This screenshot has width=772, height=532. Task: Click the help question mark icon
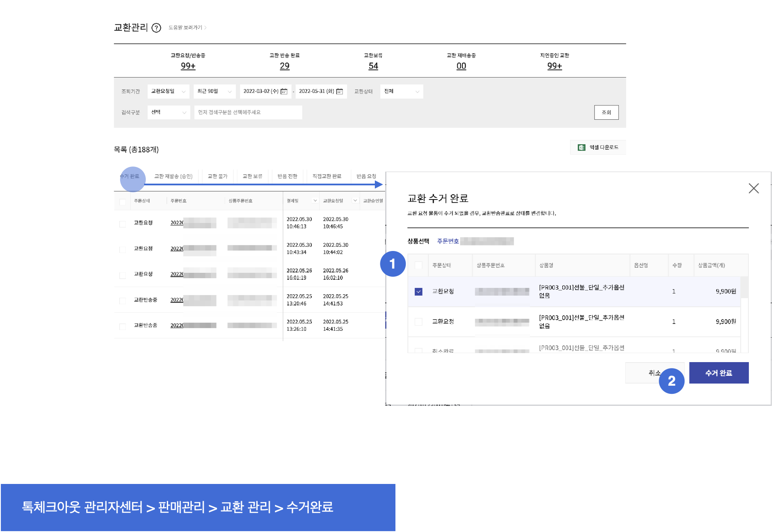157,28
